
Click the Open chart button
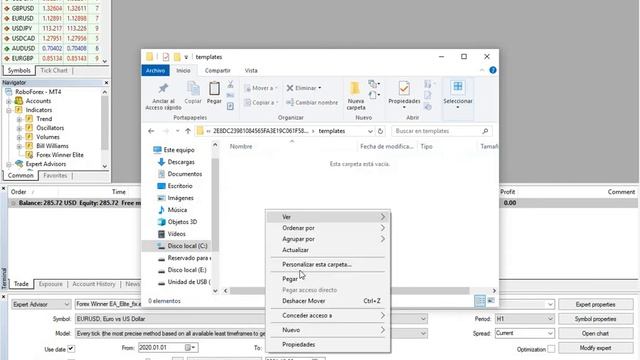tap(596, 333)
